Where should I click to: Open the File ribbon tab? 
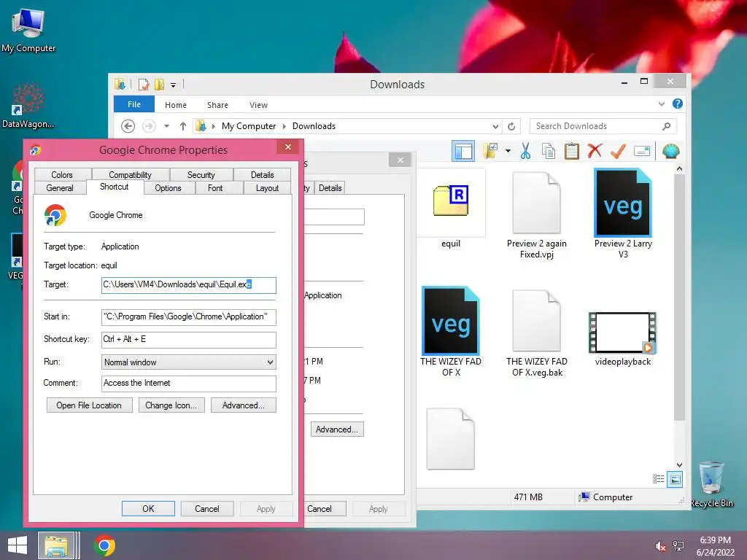click(x=134, y=104)
